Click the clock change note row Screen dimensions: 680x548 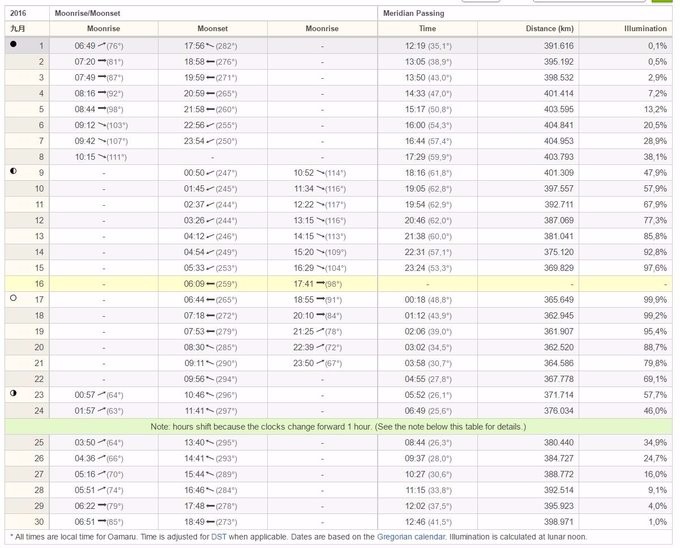tap(338, 426)
